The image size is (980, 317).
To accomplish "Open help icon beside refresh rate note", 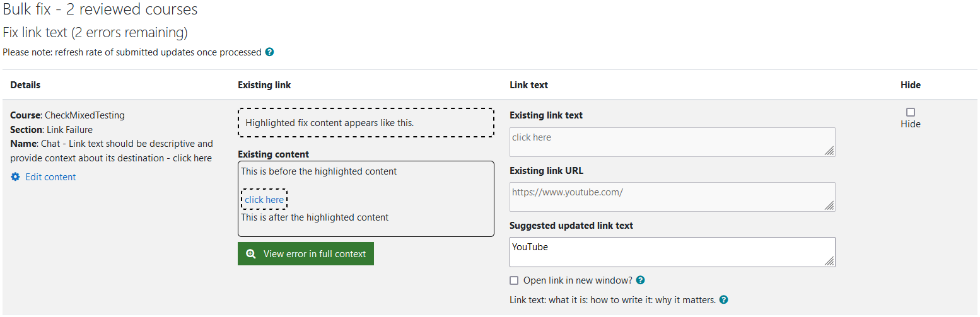I will point(270,52).
